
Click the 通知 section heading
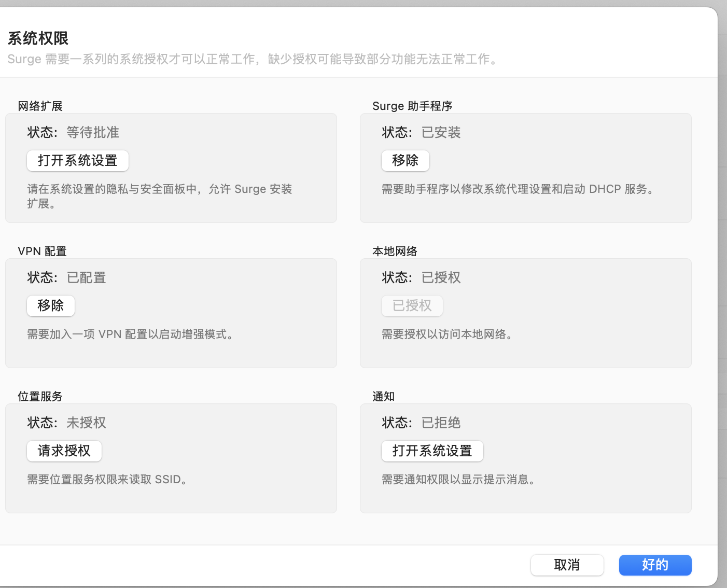384,397
